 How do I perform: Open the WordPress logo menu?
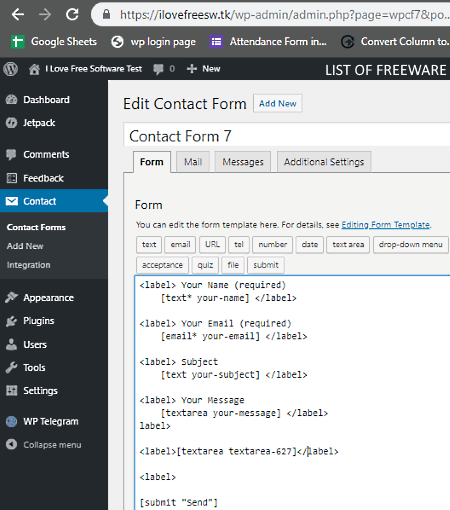pos(11,69)
